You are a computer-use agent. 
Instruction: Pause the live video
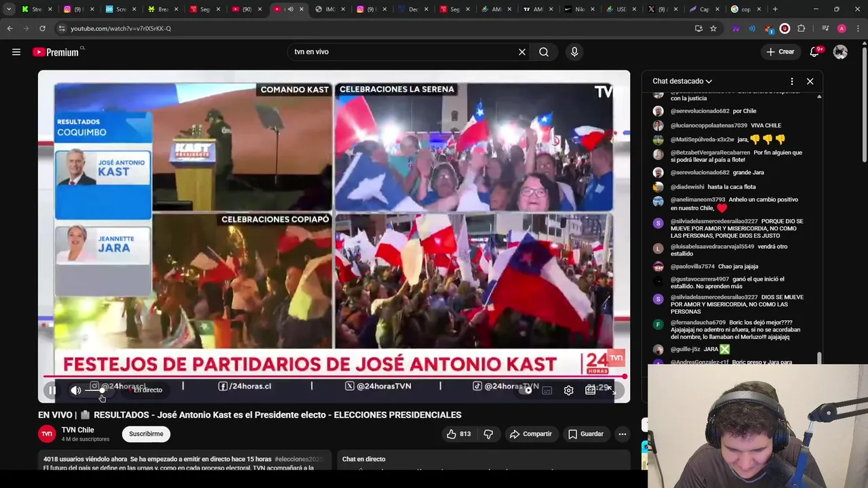point(52,390)
